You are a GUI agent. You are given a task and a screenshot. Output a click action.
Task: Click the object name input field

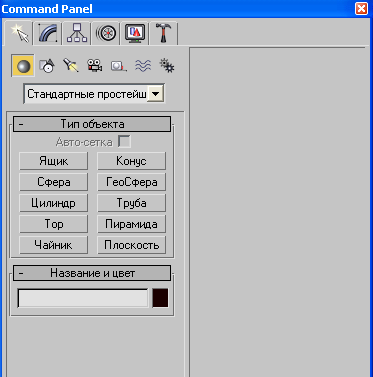[83, 298]
